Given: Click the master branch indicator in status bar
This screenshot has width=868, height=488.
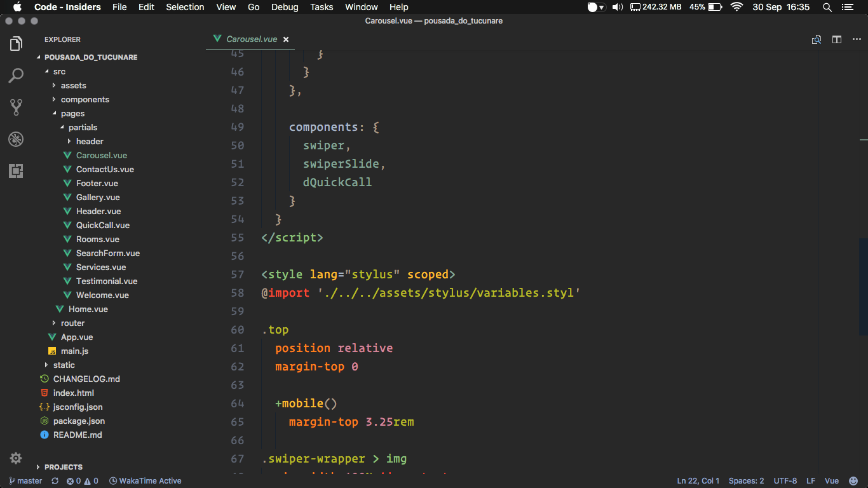Looking at the screenshot, I should 25,481.
